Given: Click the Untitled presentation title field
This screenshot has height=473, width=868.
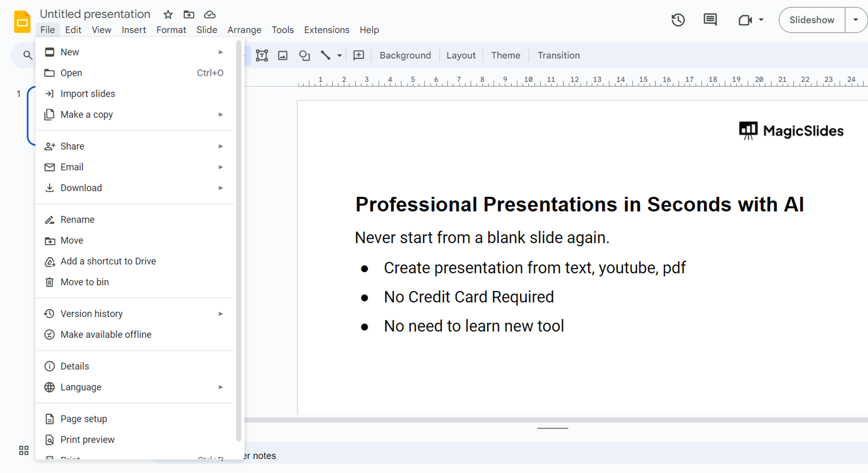Looking at the screenshot, I should click(95, 14).
